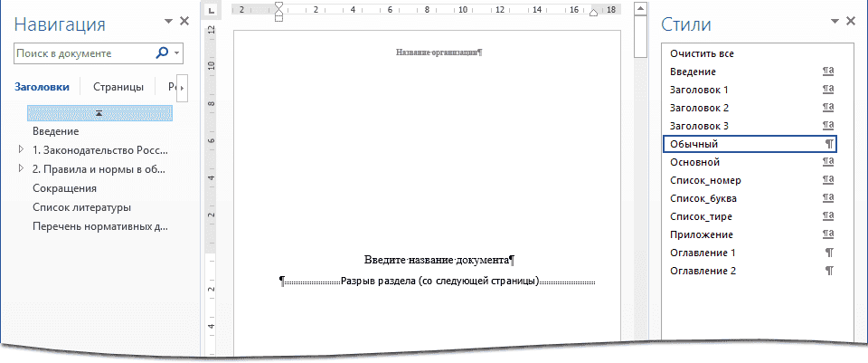The image size is (868, 363).
Task: Click linked-style icon beside Список_буква
Action: click(x=828, y=198)
